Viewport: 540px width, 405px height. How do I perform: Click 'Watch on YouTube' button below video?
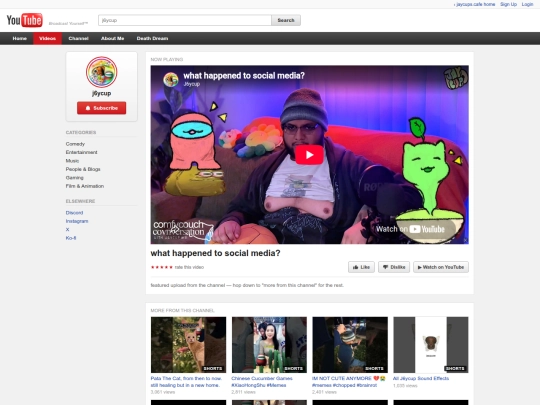441,267
